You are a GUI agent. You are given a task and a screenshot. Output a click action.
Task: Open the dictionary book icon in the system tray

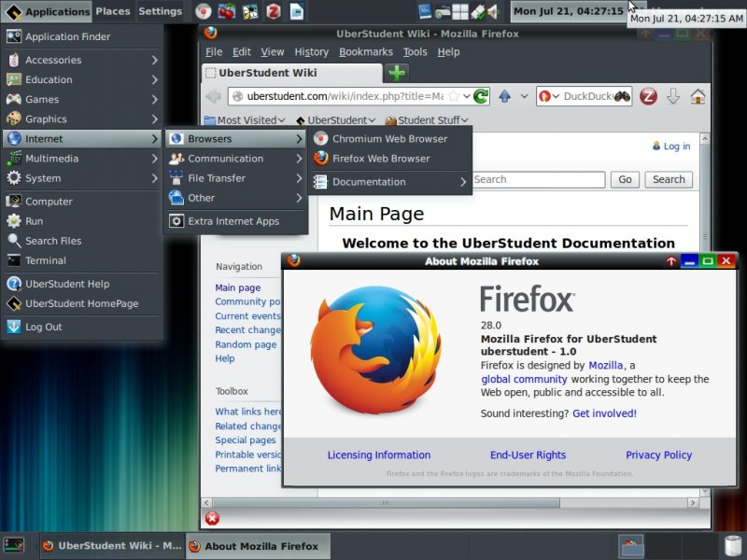tap(425, 11)
